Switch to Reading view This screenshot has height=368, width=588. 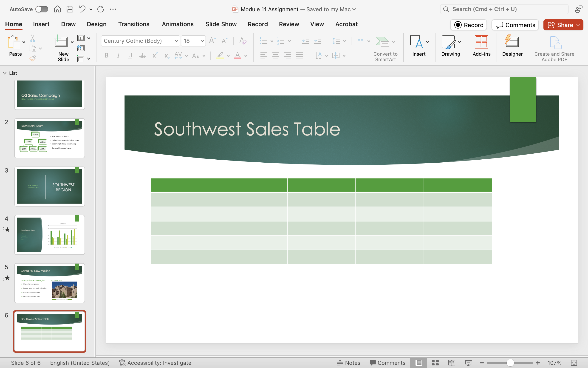pyautogui.click(x=452, y=363)
